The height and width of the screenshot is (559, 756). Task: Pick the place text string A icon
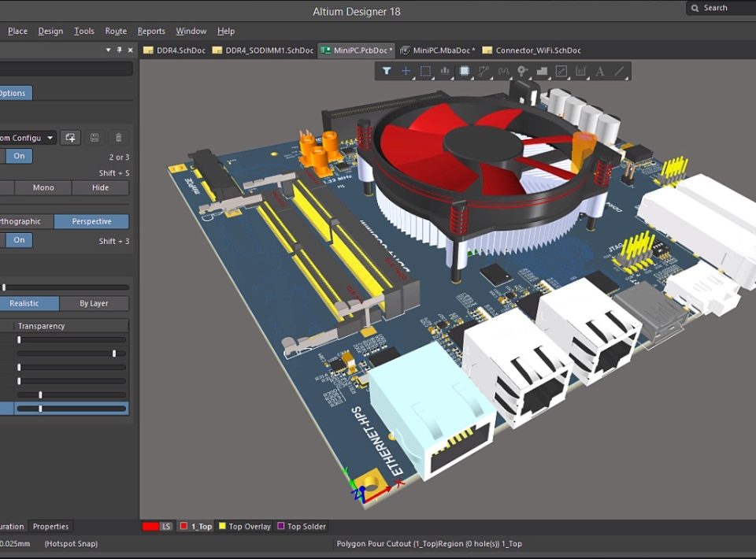[x=600, y=72]
